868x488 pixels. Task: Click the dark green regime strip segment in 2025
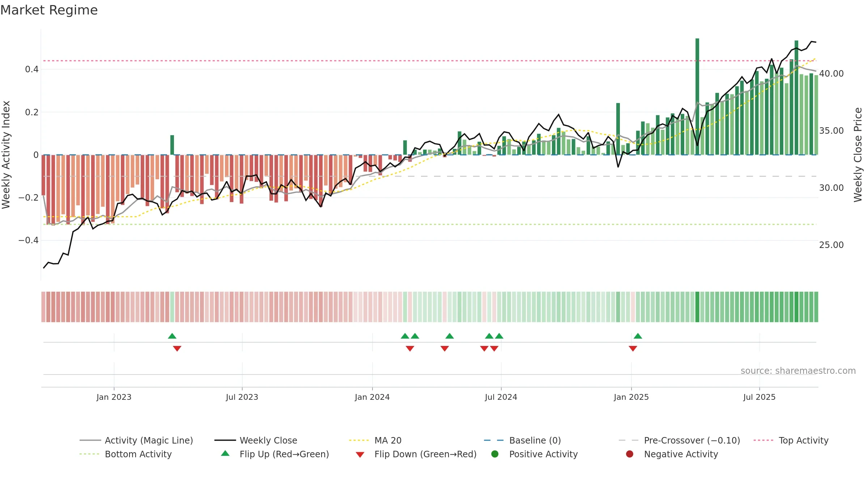click(x=697, y=307)
